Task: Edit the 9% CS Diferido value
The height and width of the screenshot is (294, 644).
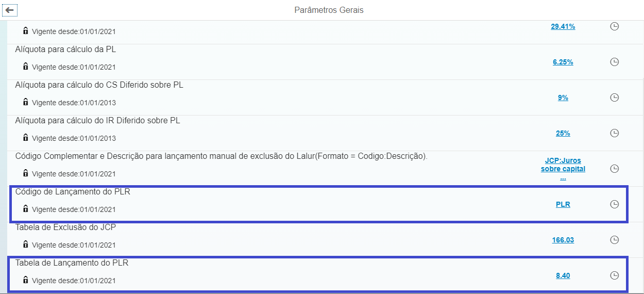Action: pos(563,97)
